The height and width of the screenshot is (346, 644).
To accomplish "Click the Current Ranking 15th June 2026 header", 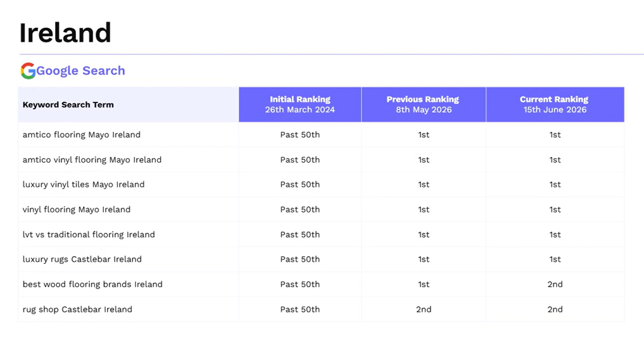I will point(555,104).
